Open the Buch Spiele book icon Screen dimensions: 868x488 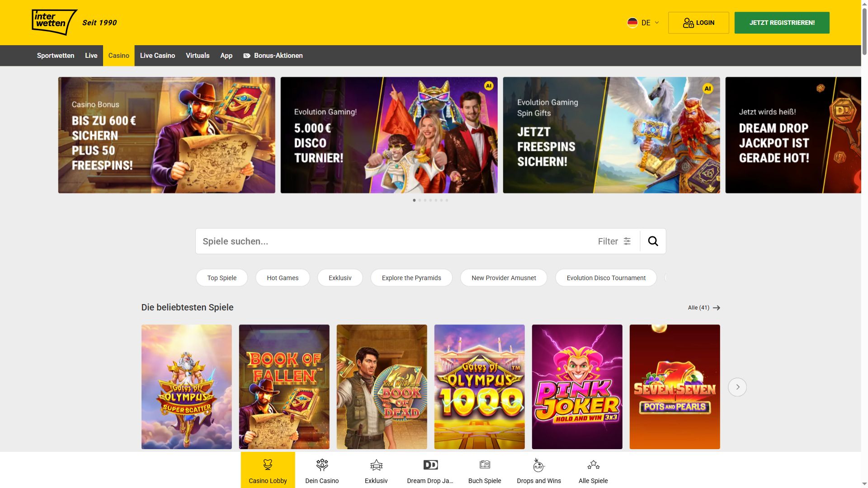(485, 465)
